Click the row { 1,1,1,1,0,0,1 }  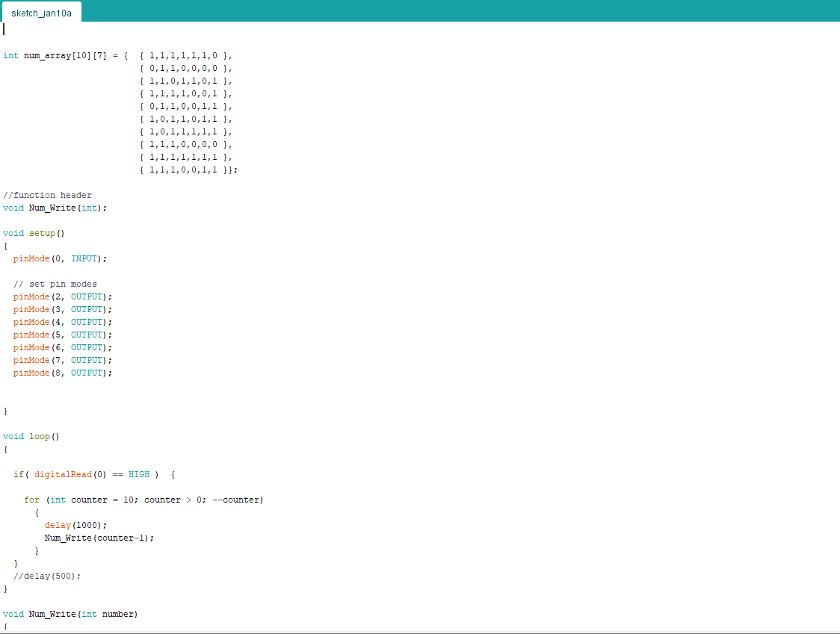point(185,93)
